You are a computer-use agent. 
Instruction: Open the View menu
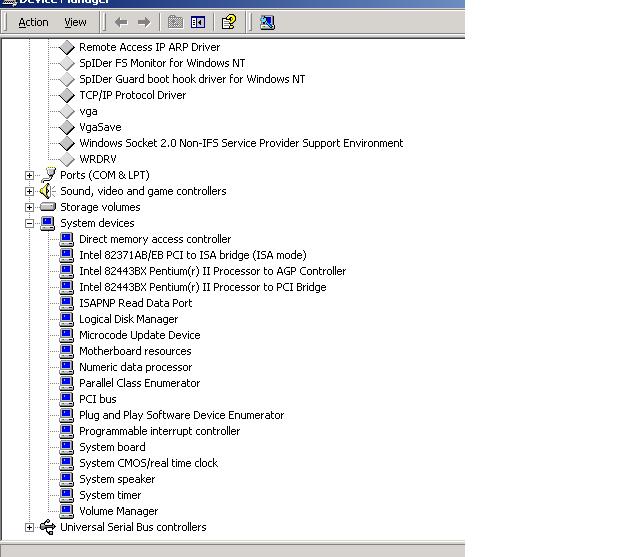tap(75, 22)
